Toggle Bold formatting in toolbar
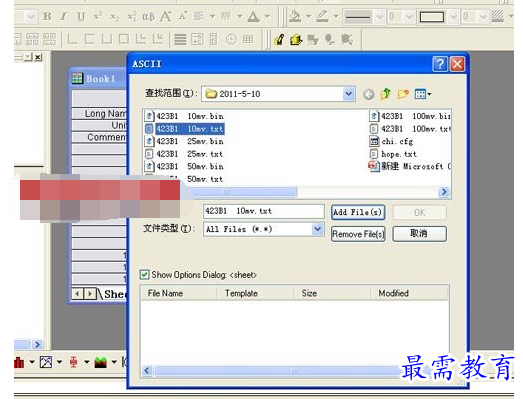The image size is (523, 399). (47, 16)
